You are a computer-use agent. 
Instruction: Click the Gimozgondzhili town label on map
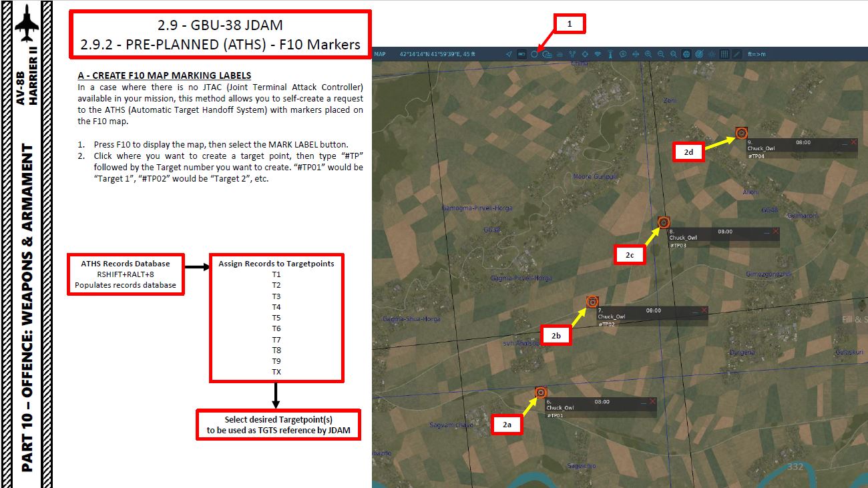click(x=769, y=274)
